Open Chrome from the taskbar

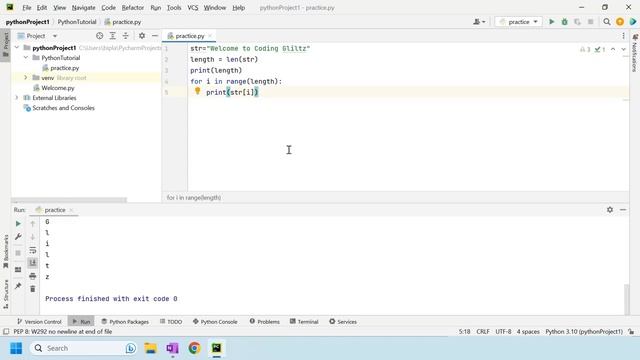(194, 348)
